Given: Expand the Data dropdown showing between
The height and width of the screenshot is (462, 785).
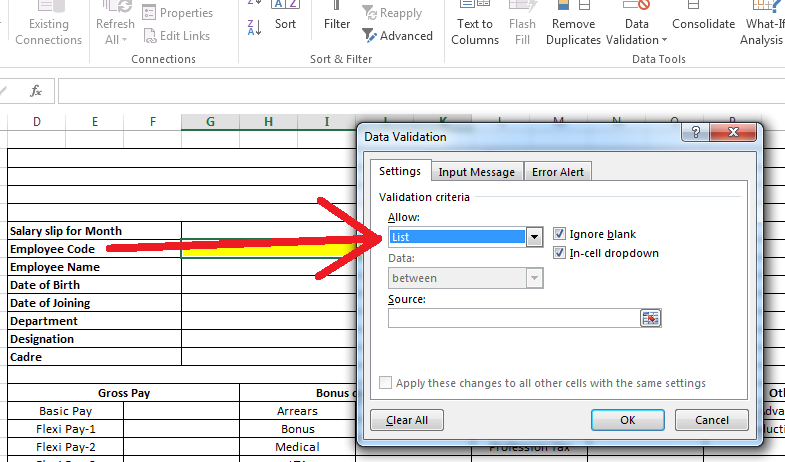Looking at the screenshot, I should pos(534,278).
